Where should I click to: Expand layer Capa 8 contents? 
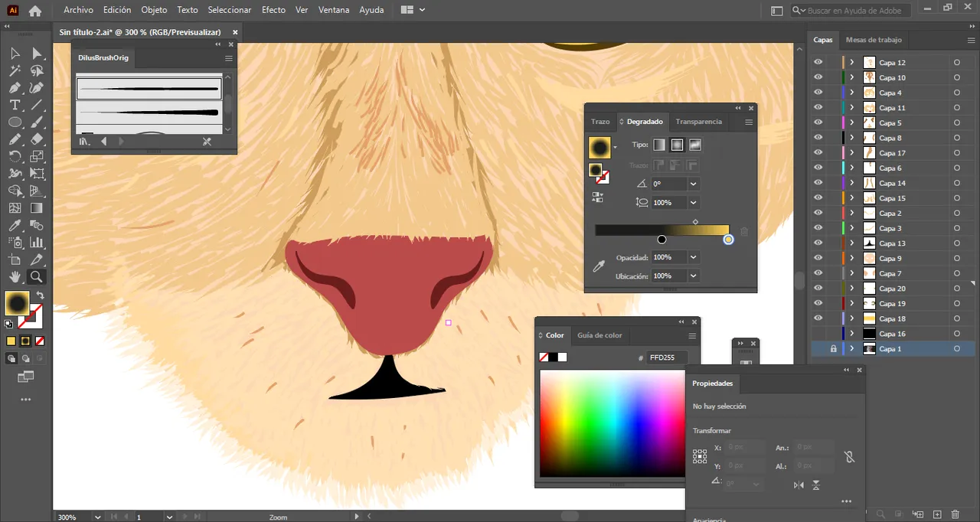click(x=852, y=138)
